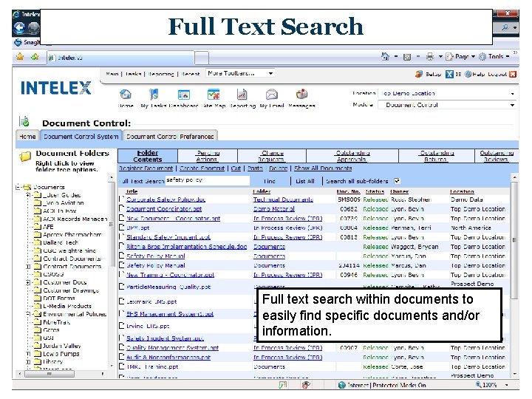
Task: Click the Recent menu link
Action: click(x=191, y=74)
